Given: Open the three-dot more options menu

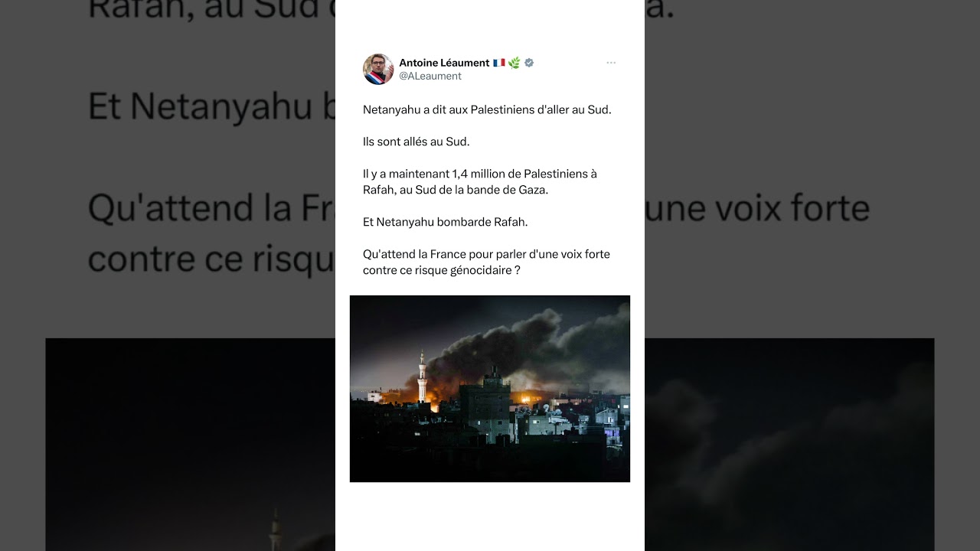Looking at the screenshot, I should point(611,63).
